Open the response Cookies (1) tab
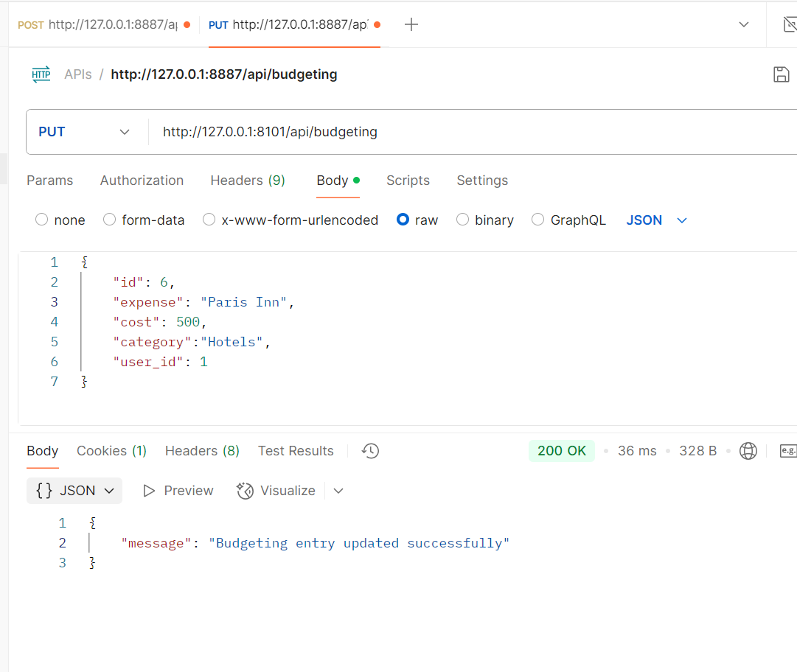 coord(112,450)
